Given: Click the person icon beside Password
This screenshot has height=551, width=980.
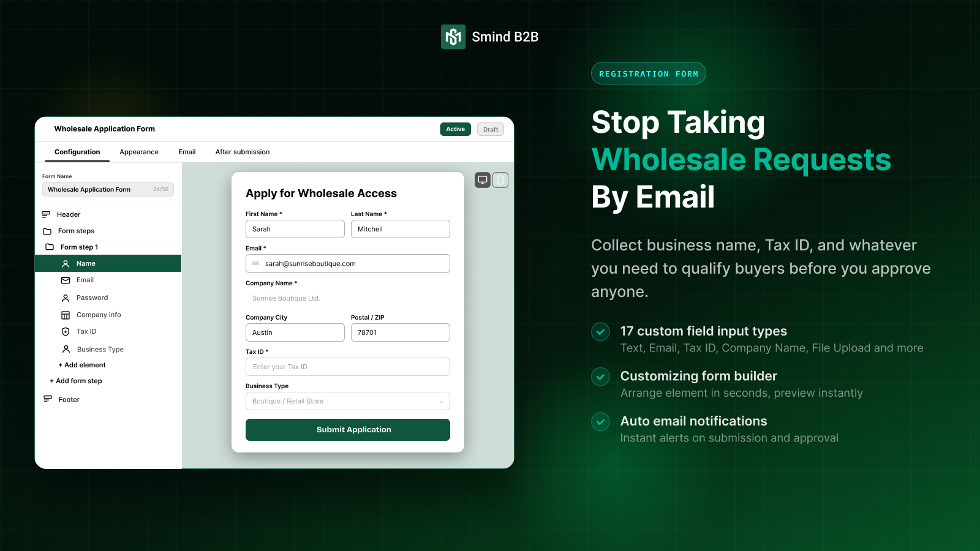Looking at the screenshot, I should (x=66, y=298).
